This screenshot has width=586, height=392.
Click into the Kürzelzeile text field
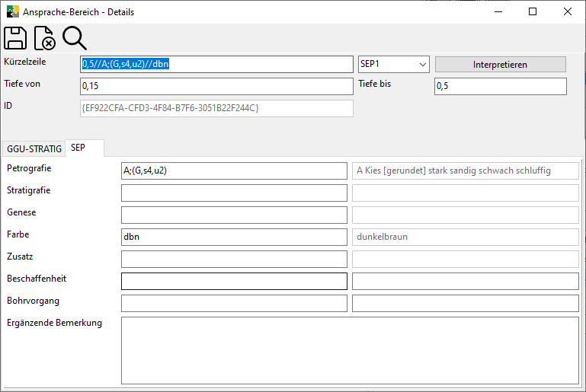coord(216,65)
